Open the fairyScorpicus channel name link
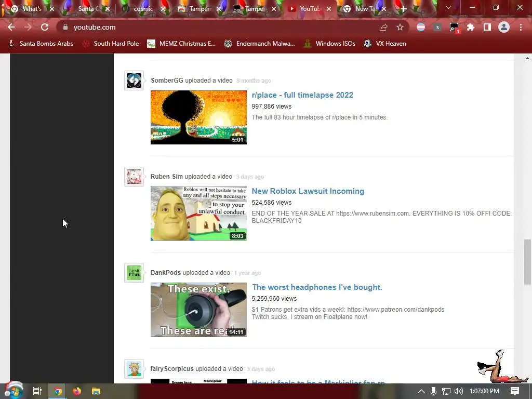This screenshot has height=399, width=532. tap(172, 368)
